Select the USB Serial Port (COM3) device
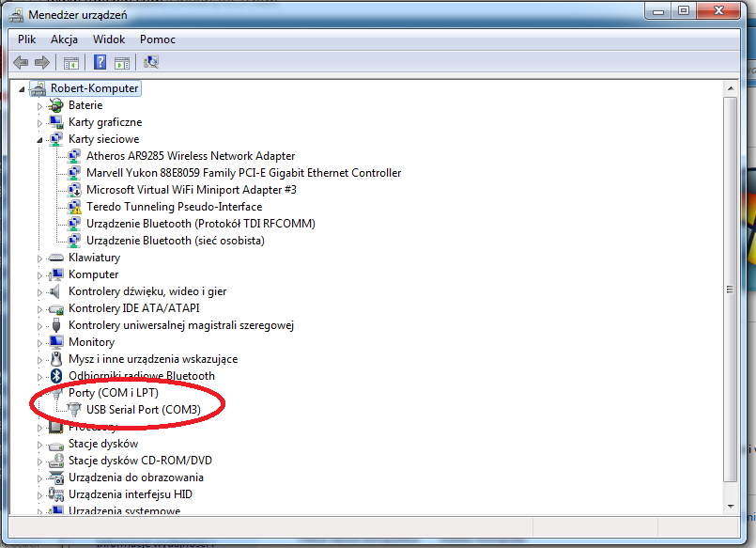 [143, 410]
